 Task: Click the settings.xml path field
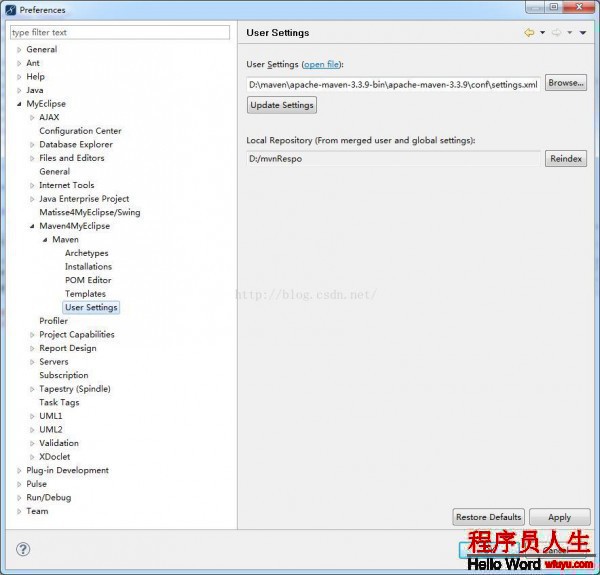point(393,85)
